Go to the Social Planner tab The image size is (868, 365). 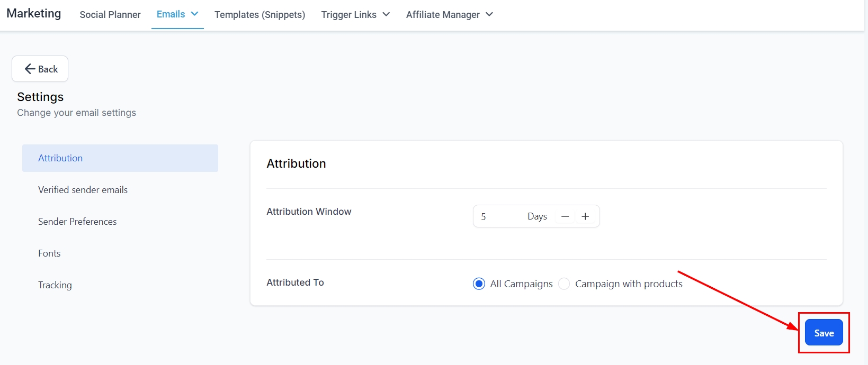coord(110,15)
